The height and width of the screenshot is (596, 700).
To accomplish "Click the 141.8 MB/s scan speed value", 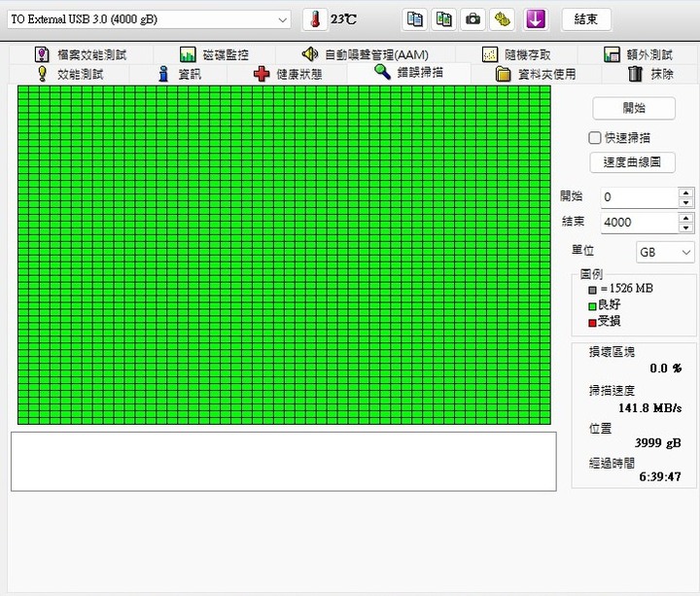I will point(650,407).
